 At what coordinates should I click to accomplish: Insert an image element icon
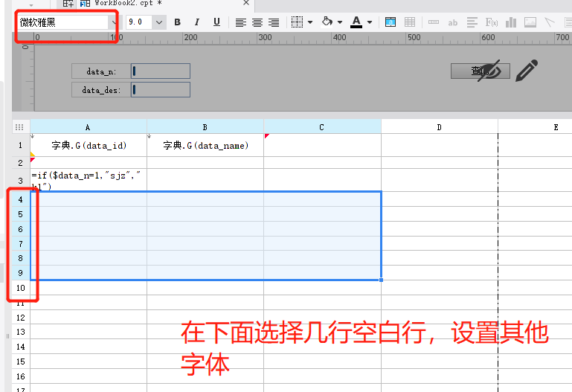[x=530, y=22]
